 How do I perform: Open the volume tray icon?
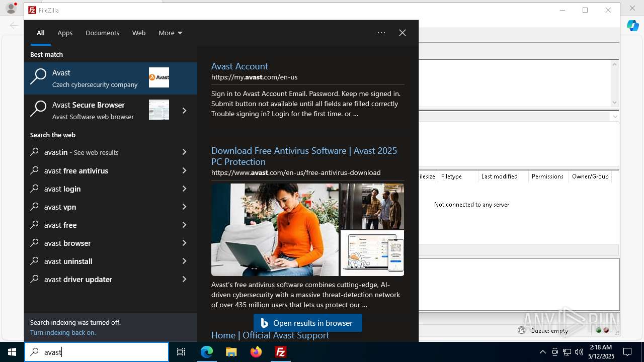click(579, 352)
